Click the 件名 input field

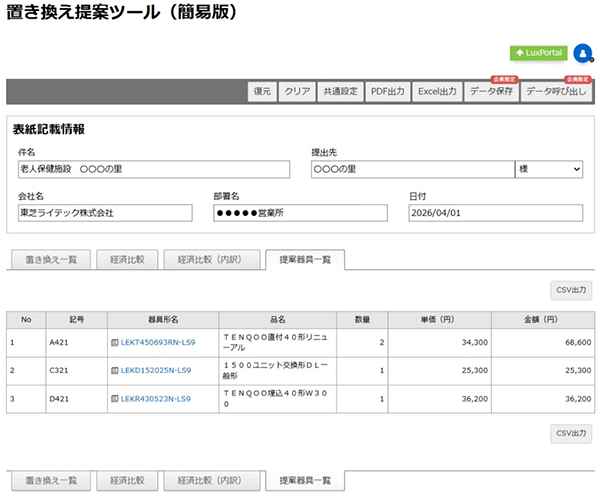(x=158, y=170)
